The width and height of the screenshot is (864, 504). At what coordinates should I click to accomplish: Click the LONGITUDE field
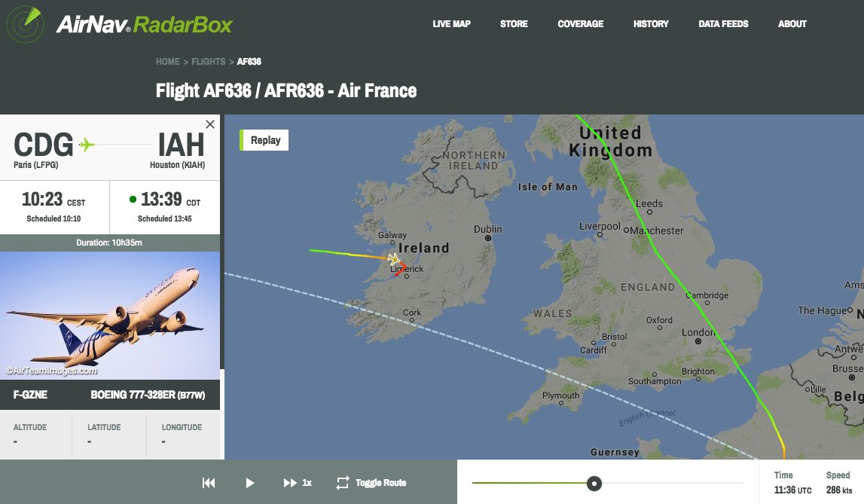coord(183,434)
